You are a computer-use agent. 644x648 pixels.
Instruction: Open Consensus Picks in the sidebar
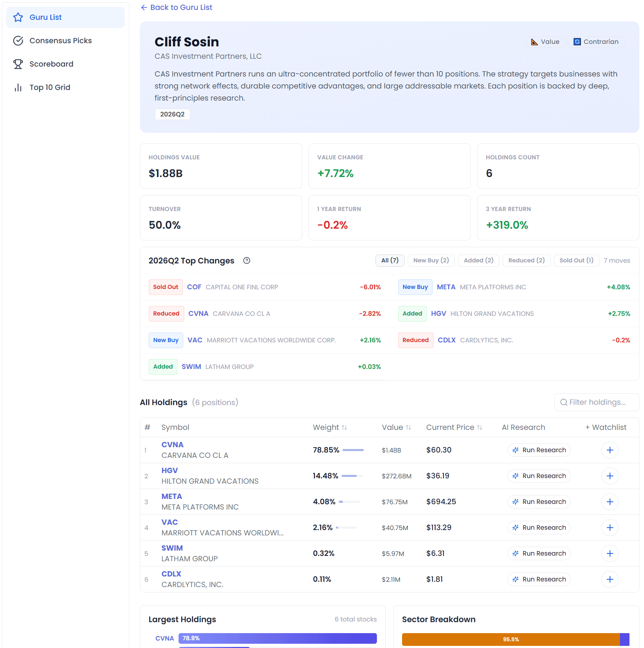pos(66,41)
